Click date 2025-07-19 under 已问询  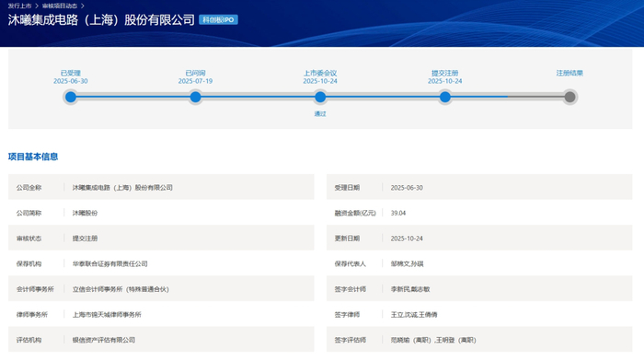tap(195, 81)
